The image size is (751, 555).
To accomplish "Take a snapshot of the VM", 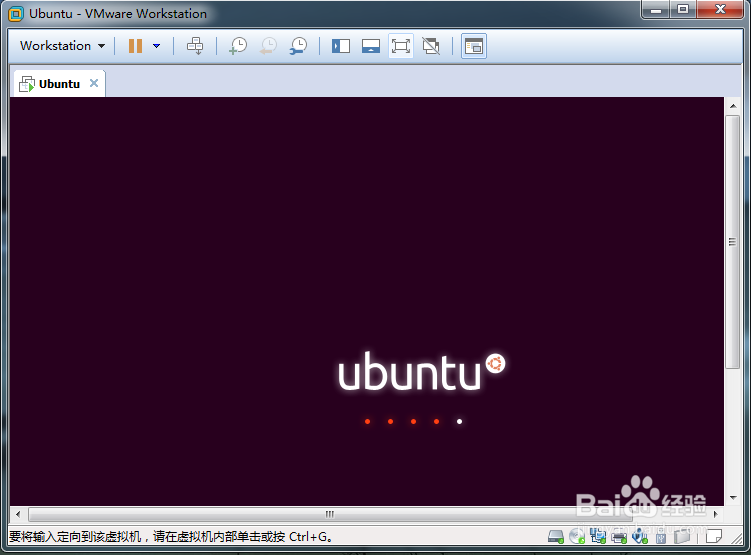I will (x=238, y=46).
